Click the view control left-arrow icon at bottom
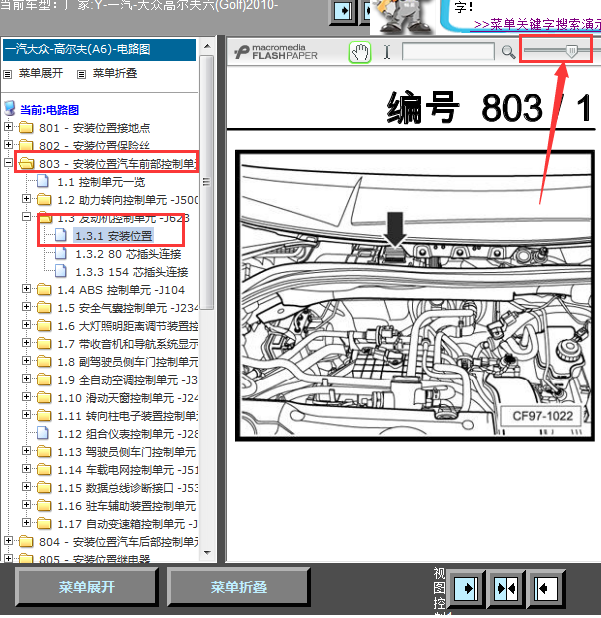 pos(546,588)
